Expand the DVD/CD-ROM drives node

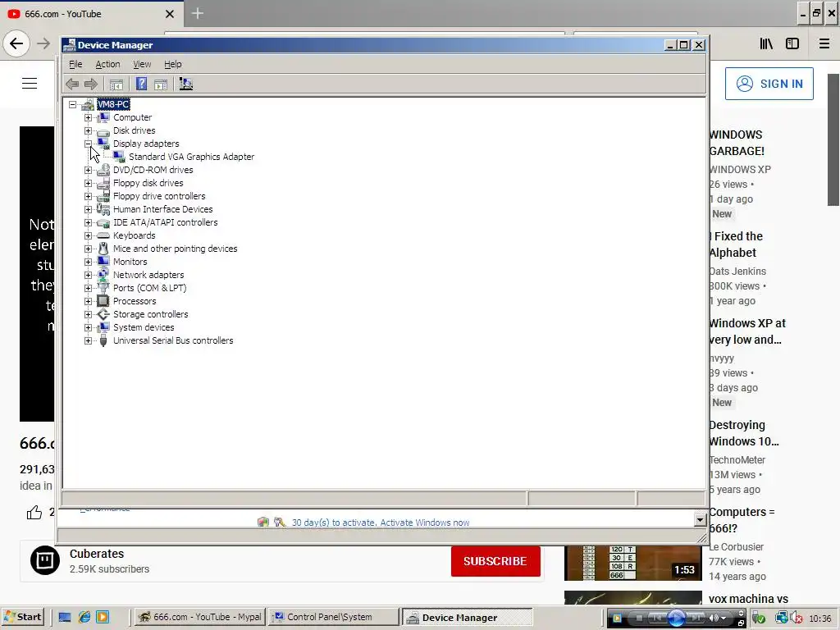coord(88,170)
